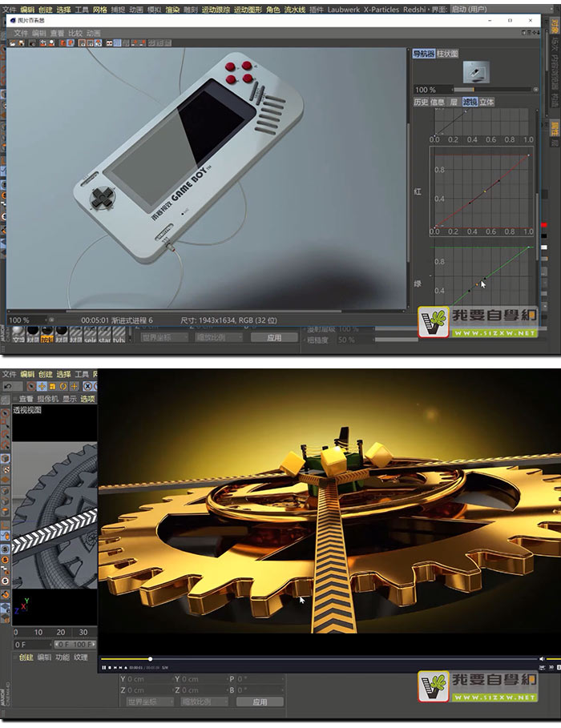This screenshot has width=561, height=728.
Task: Click the middle orange point on the 红 curve
Action: pos(485,191)
